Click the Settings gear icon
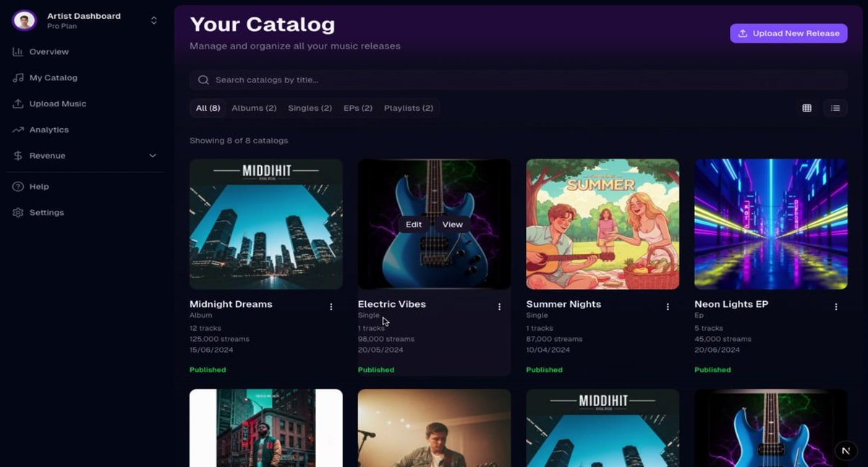Screen dimensions: 868x467 (18, 213)
